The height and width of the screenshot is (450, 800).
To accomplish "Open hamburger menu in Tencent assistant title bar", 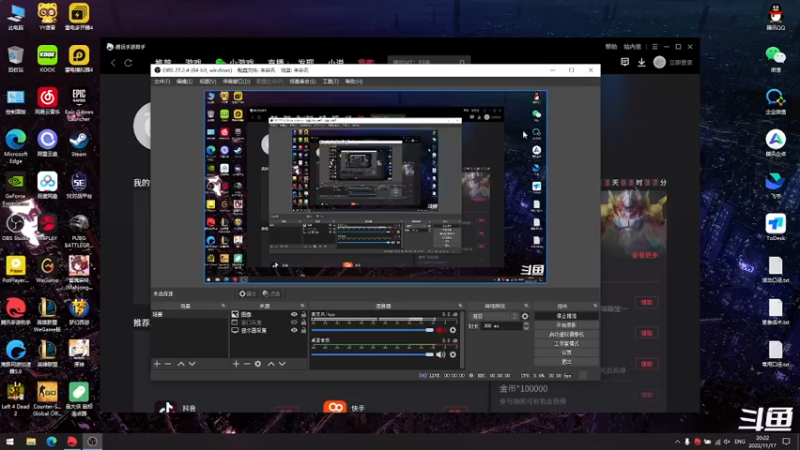I will click(x=655, y=47).
